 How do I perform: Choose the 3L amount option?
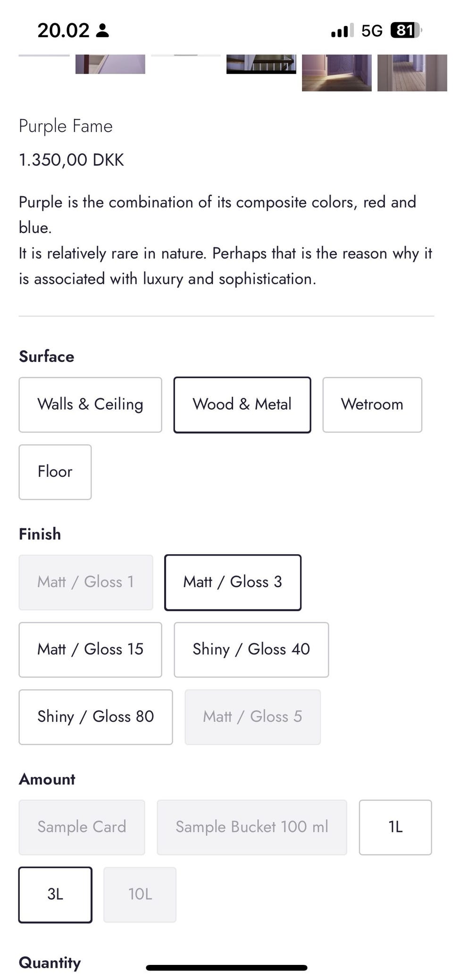pos(55,895)
